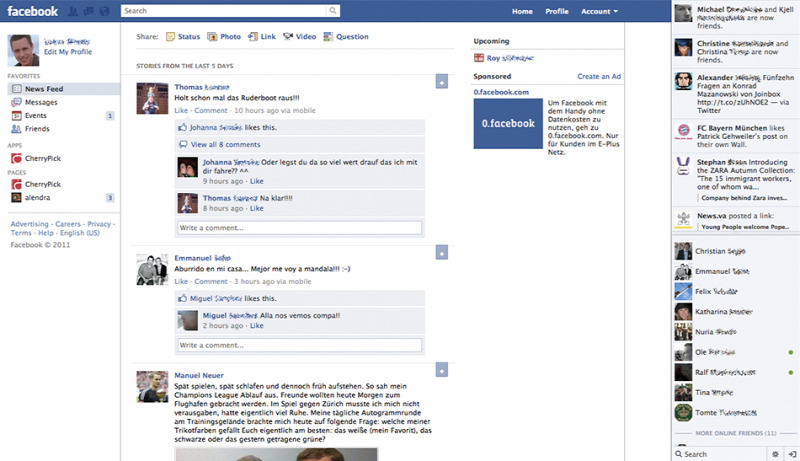Open the notifications globe icon
Screen dimensions: 800x461
[104, 11]
